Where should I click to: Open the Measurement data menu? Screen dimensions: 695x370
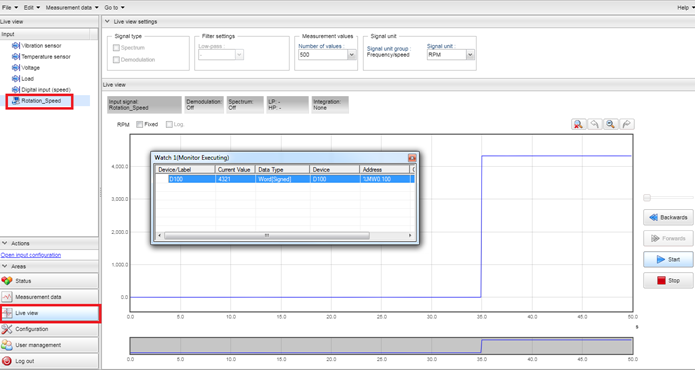(x=72, y=8)
